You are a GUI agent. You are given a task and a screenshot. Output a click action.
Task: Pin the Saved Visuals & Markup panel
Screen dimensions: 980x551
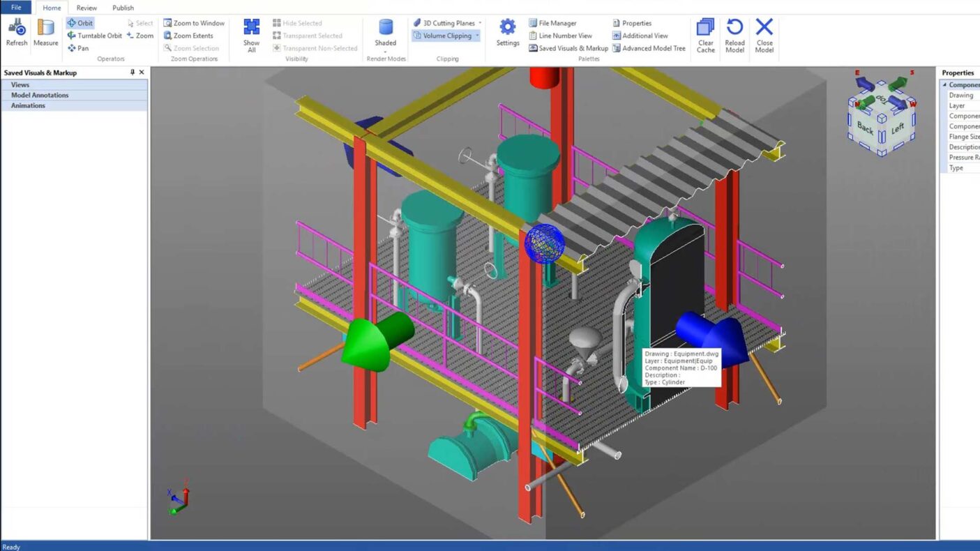point(133,73)
